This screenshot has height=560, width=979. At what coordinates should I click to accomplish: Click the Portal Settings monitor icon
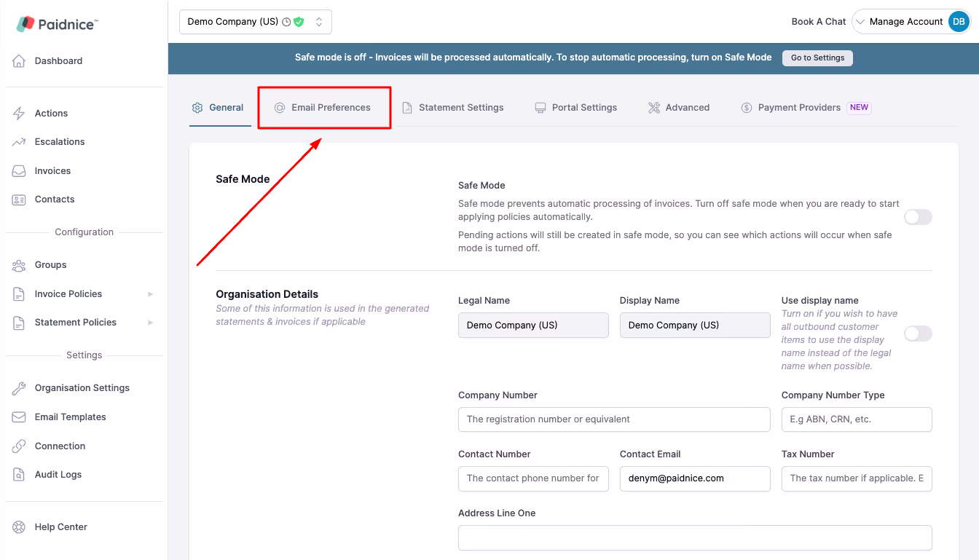(x=540, y=108)
